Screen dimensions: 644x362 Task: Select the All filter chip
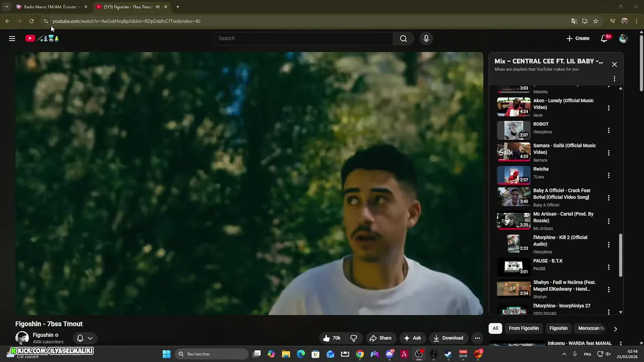(x=495, y=328)
